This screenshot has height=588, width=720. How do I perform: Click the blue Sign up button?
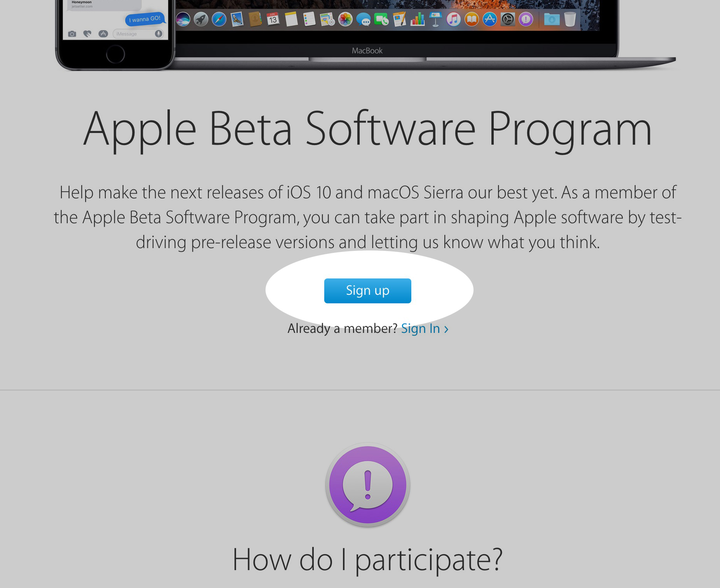tap(367, 290)
